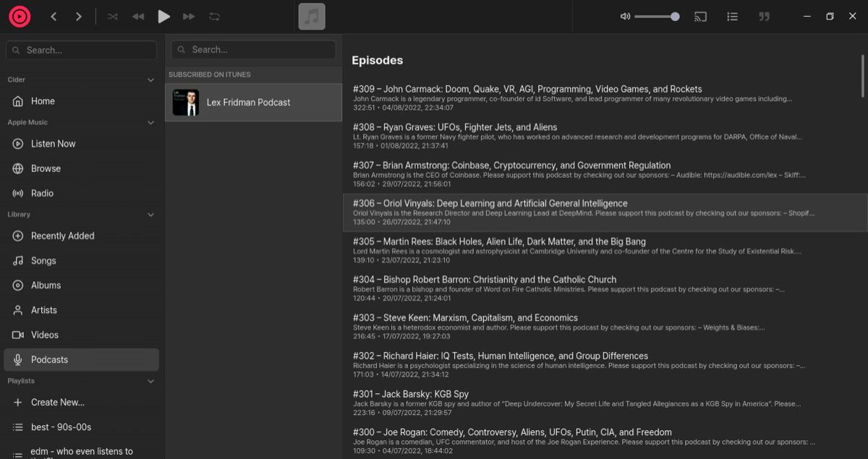
Task: Open the playback queue list icon
Action: [x=732, y=17]
